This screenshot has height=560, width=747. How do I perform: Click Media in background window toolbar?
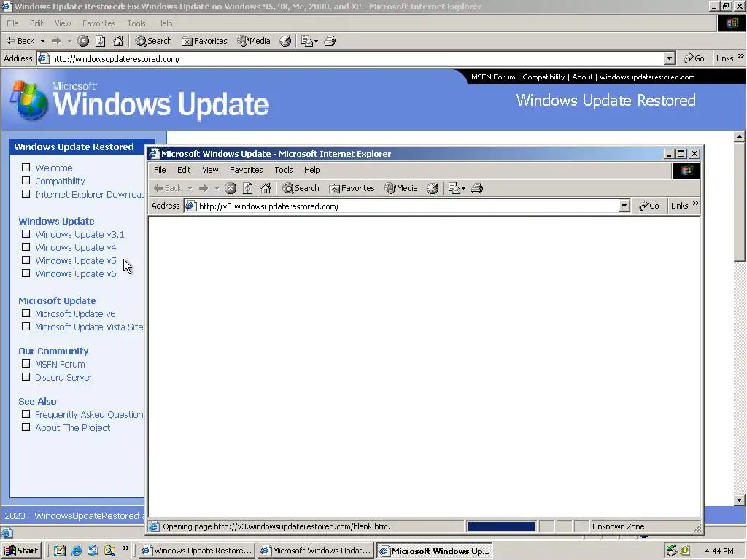[254, 41]
